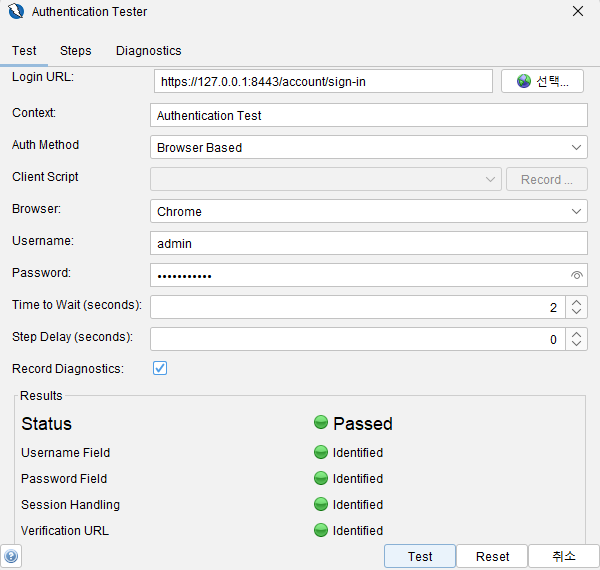Image resolution: width=600 pixels, height=570 pixels.
Task: Click the globe browse button beside Login URL
Action: 542,81
